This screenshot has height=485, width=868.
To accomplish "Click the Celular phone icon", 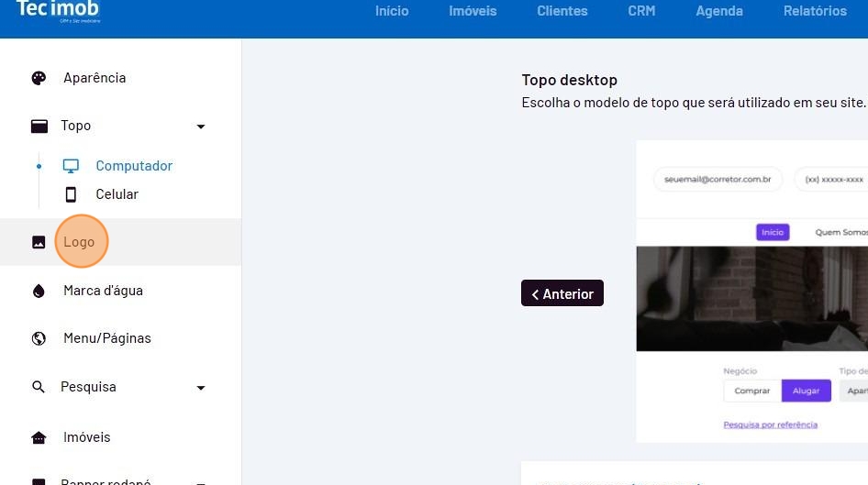I will [71, 194].
